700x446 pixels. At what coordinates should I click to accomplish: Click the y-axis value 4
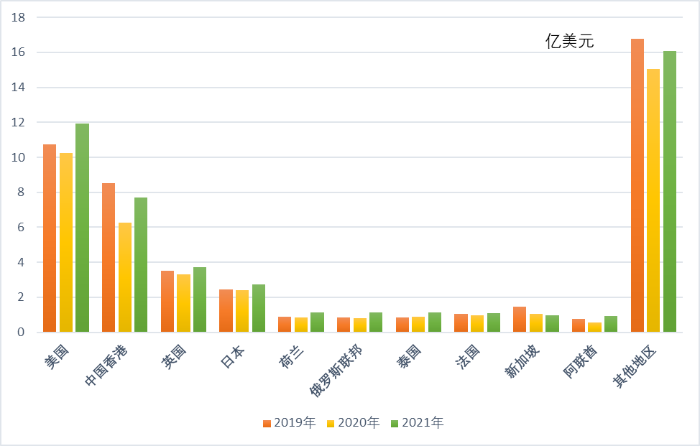click(x=21, y=262)
